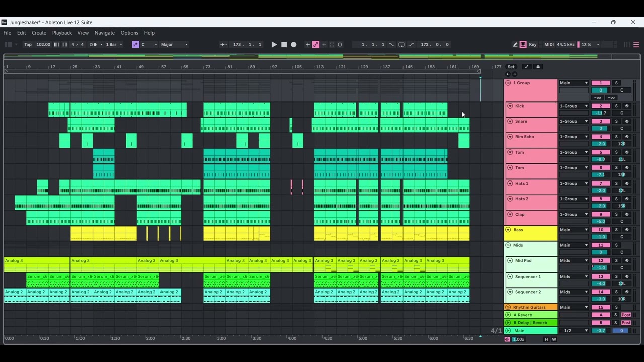Click the W optimize width button
This screenshot has width=644, height=362.
click(554, 339)
